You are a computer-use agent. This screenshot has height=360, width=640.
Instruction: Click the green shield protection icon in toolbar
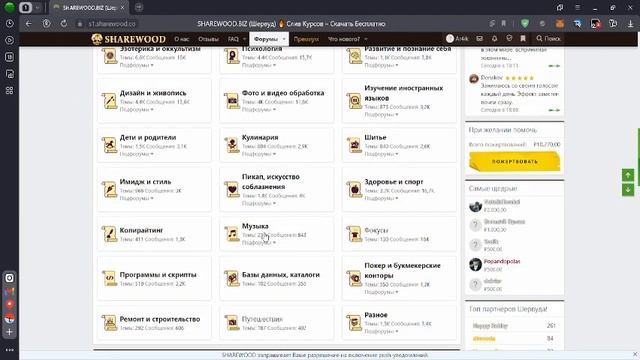525,23
